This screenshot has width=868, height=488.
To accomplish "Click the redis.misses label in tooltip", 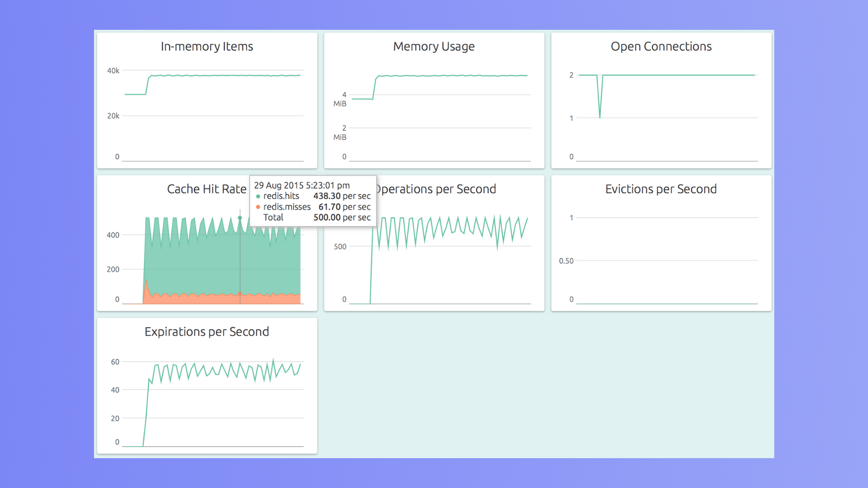I will (287, 206).
